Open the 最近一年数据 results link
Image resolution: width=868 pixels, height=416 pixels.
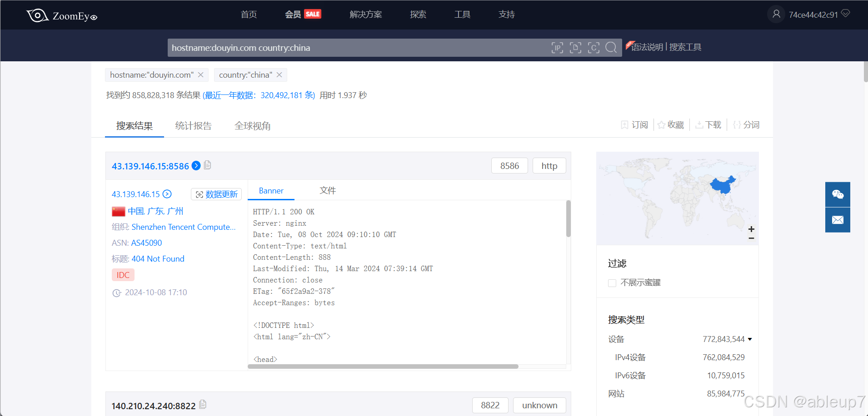coord(259,95)
